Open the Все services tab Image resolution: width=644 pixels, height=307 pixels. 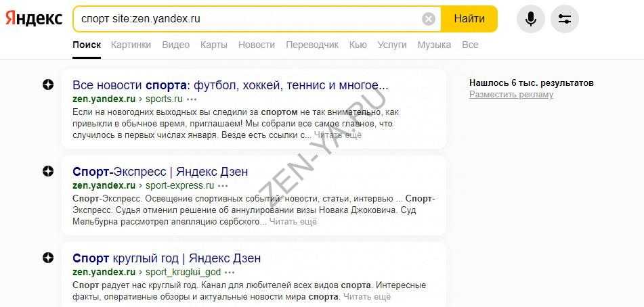[x=470, y=45]
